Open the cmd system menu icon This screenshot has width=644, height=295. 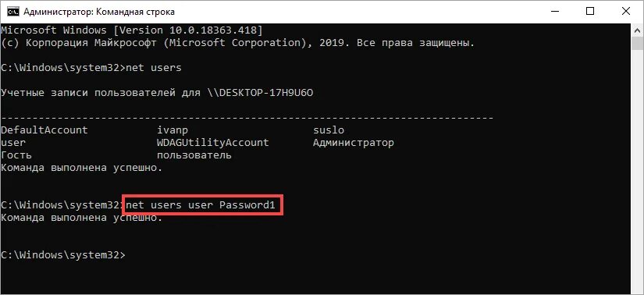tap(13, 12)
